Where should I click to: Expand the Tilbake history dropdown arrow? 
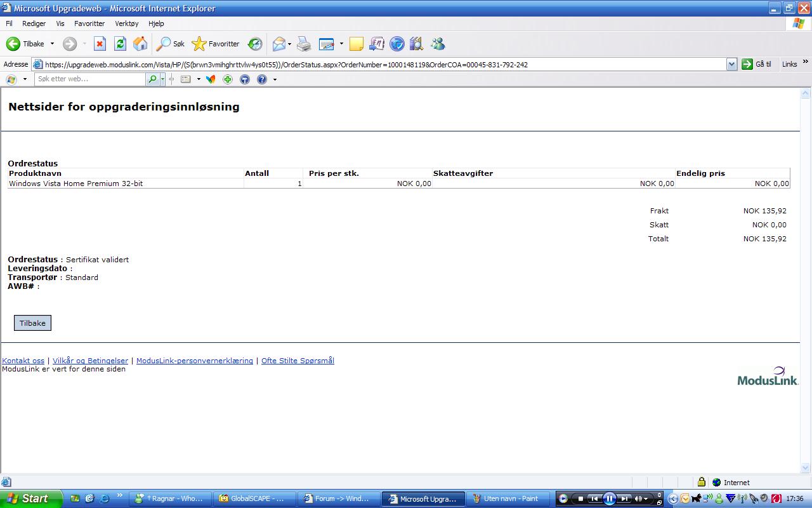coord(52,44)
